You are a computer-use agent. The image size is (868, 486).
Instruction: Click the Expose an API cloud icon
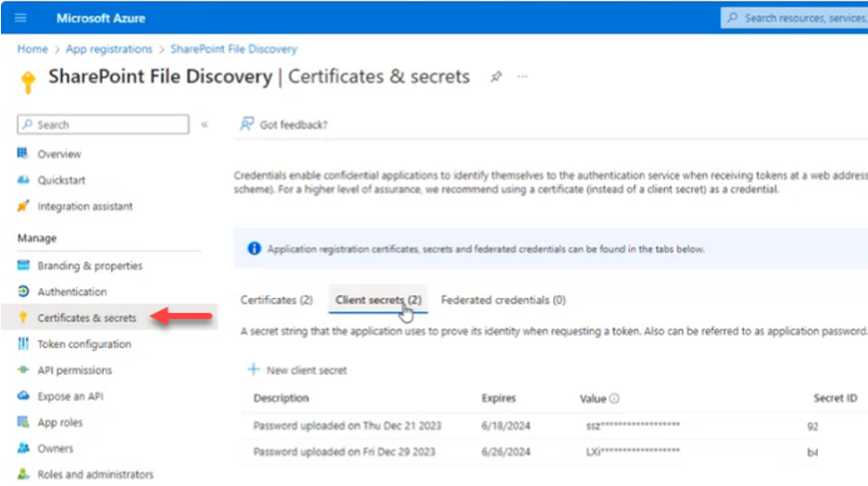23,395
